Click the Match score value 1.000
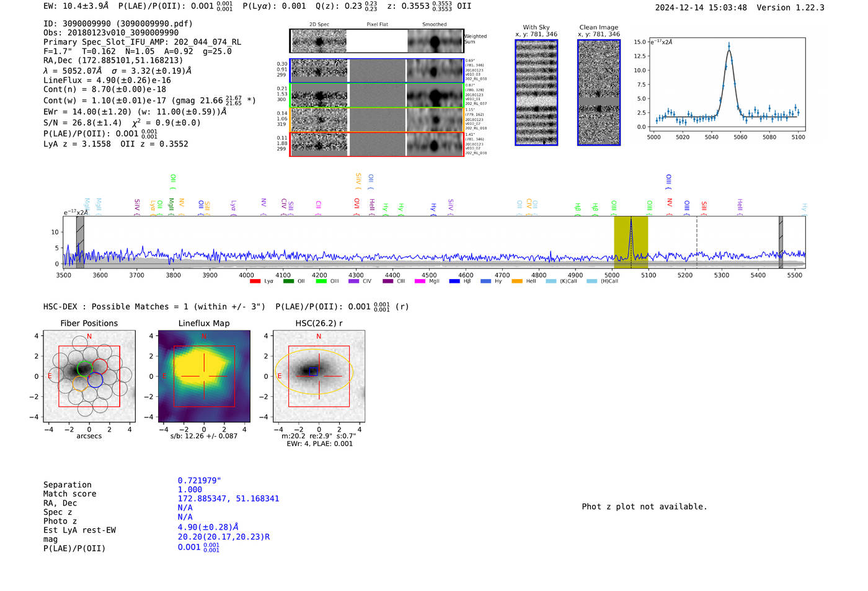 point(190,490)
